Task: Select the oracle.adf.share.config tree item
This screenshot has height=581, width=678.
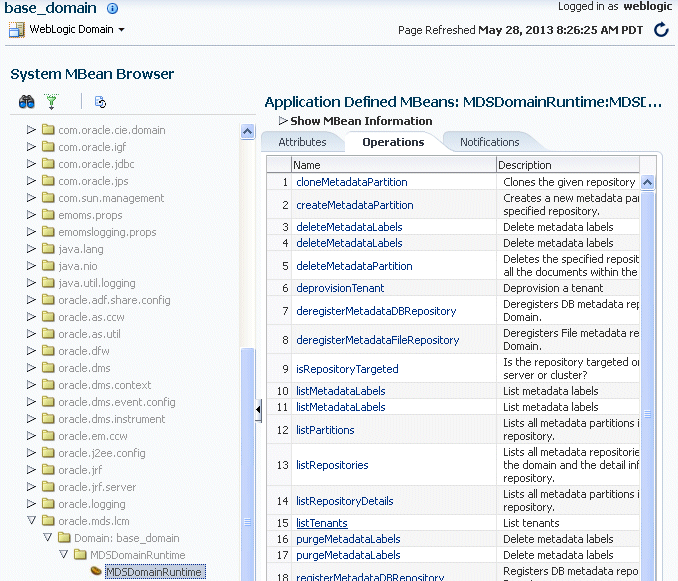Action: (114, 299)
